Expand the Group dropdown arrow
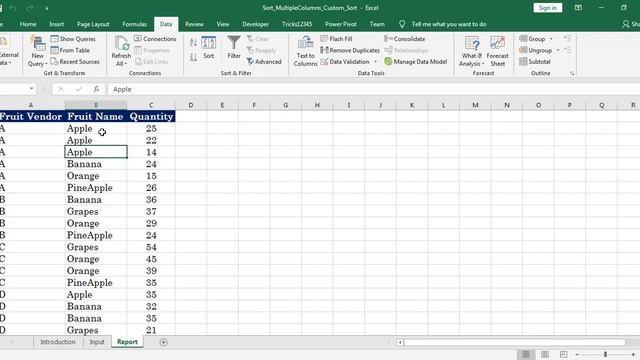This screenshot has width=640, height=360. click(551, 39)
